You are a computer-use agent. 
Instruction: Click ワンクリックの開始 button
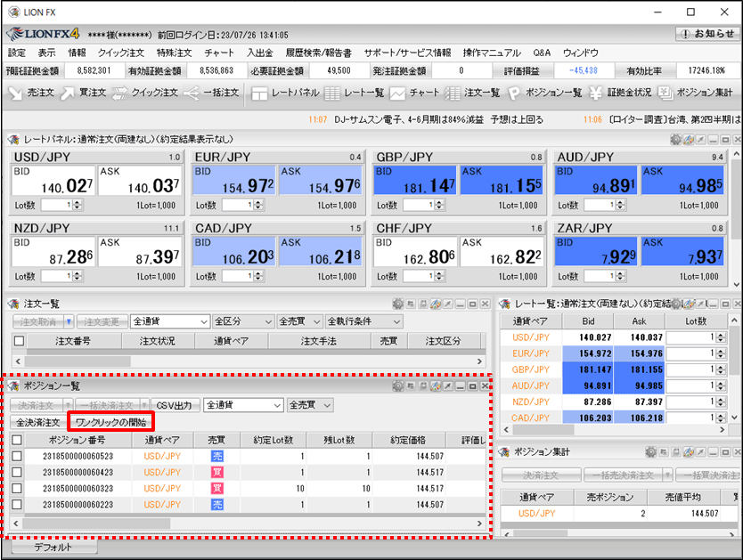(110, 422)
